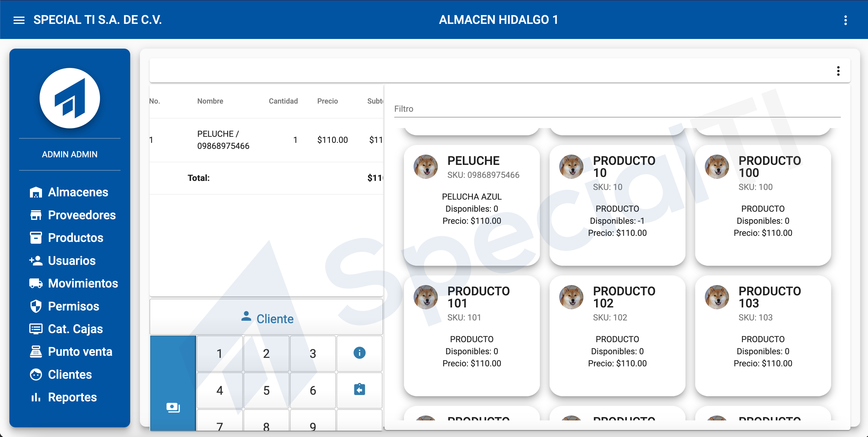The width and height of the screenshot is (868, 437).
Task: Click the Usuarios add-person icon
Action: coord(36,260)
